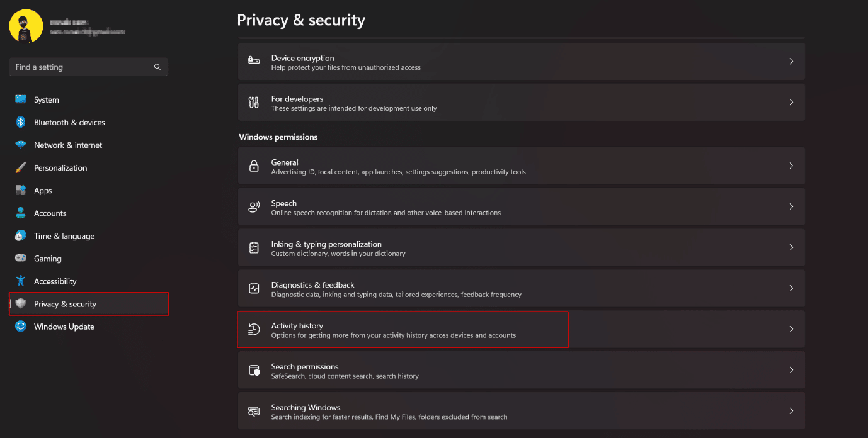Image resolution: width=868 pixels, height=438 pixels.
Task: Click the Personalization paintbrush icon
Action: (21, 167)
